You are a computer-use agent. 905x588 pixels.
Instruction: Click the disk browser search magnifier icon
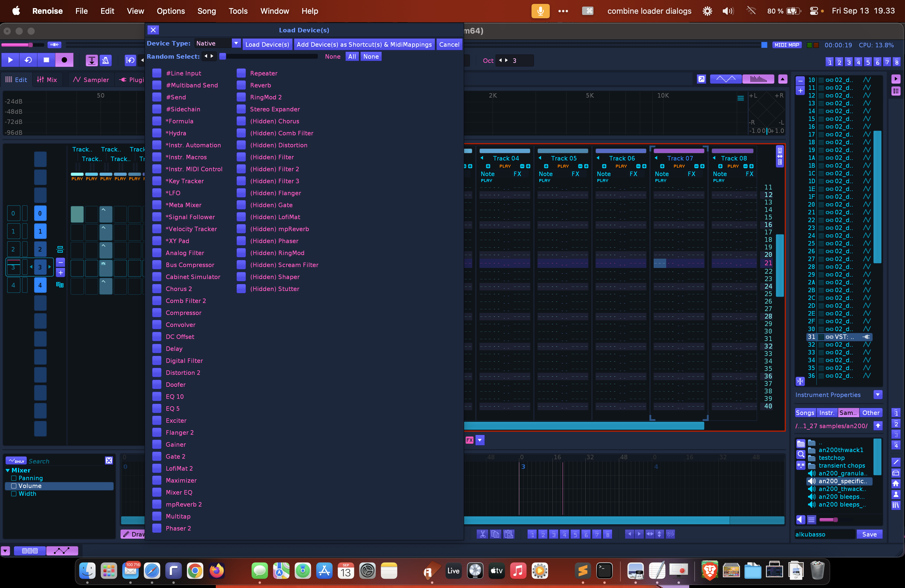[x=801, y=454]
